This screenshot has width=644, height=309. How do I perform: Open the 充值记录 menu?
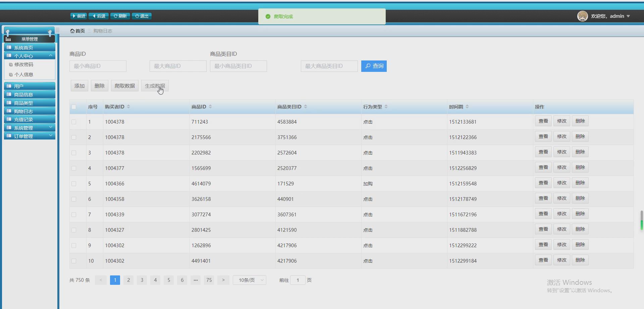[30, 119]
